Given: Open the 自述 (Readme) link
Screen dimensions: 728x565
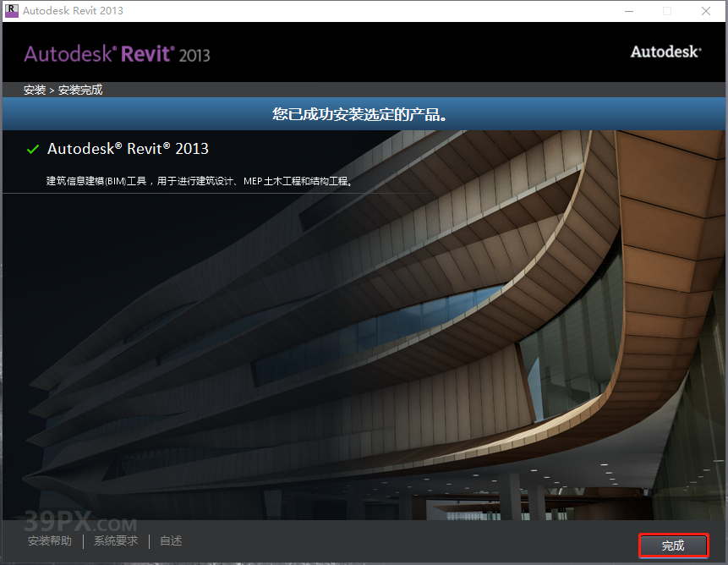Looking at the screenshot, I should point(170,540).
